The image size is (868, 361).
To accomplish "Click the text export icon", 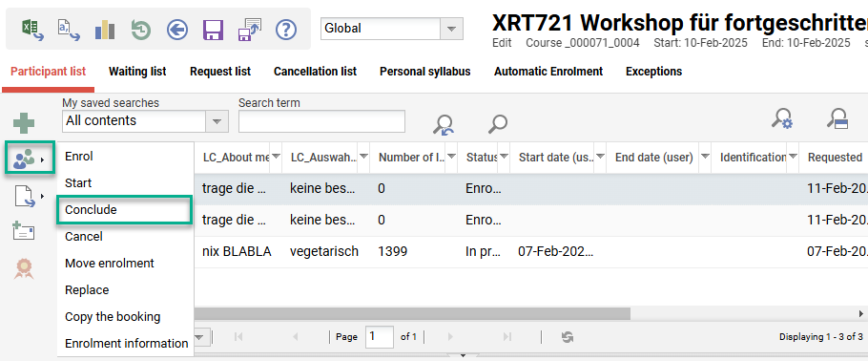I will coord(70,29).
